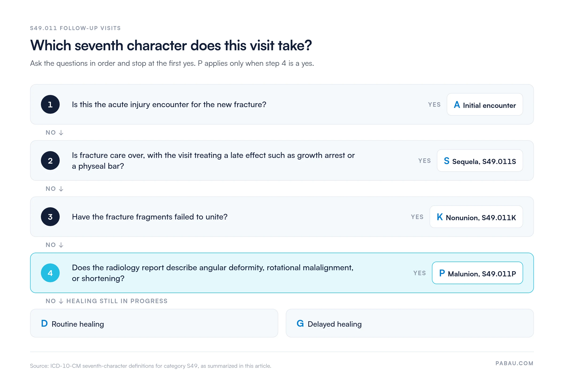Click the YES label next to the Nonunion chip
The image size is (564, 392).
point(417,217)
